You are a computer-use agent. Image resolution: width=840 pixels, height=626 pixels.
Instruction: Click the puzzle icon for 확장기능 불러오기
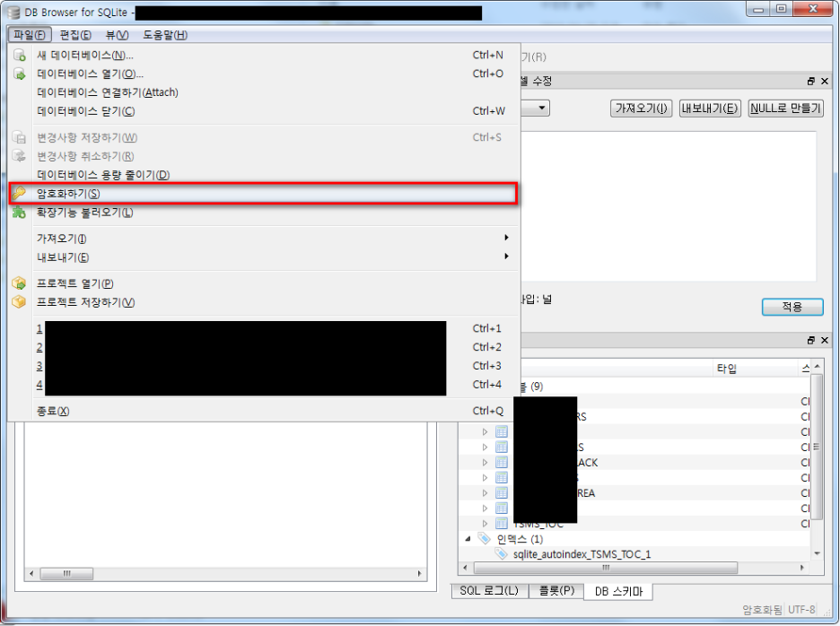click(19, 212)
